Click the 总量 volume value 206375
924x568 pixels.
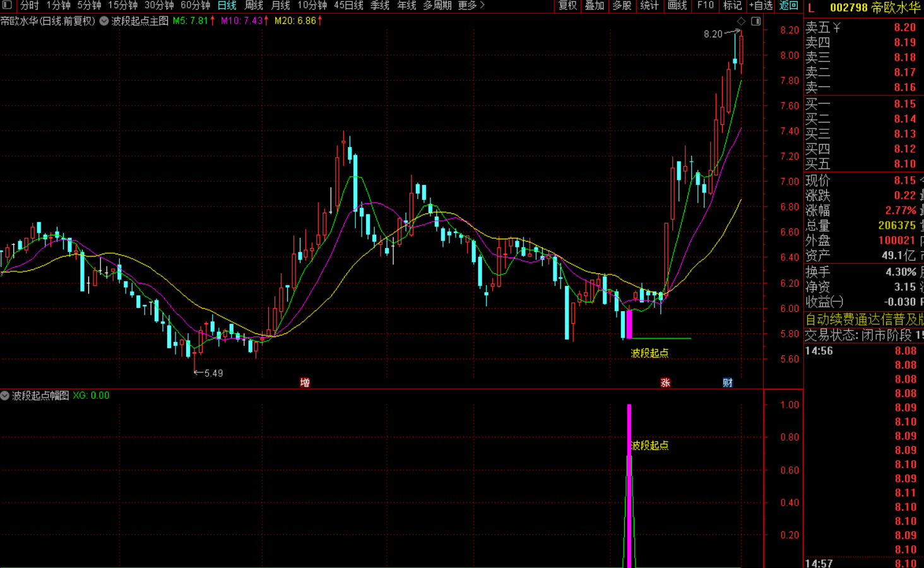pyautogui.click(x=897, y=225)
